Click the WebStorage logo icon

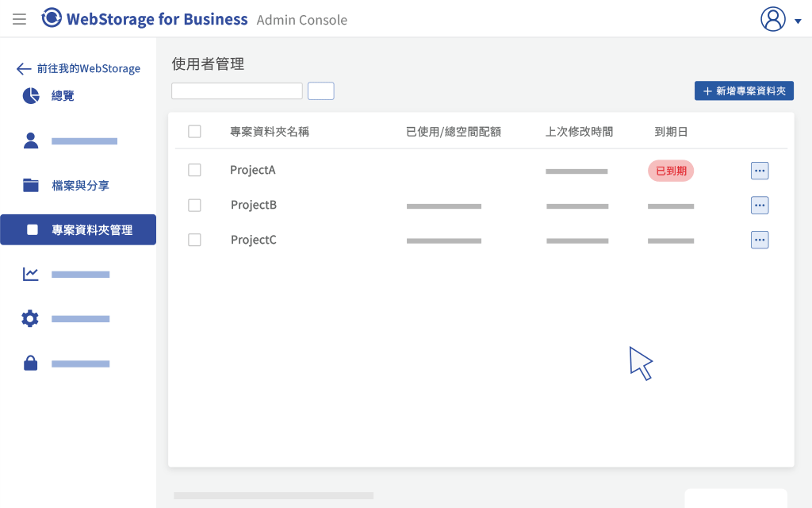click(52, 17)
